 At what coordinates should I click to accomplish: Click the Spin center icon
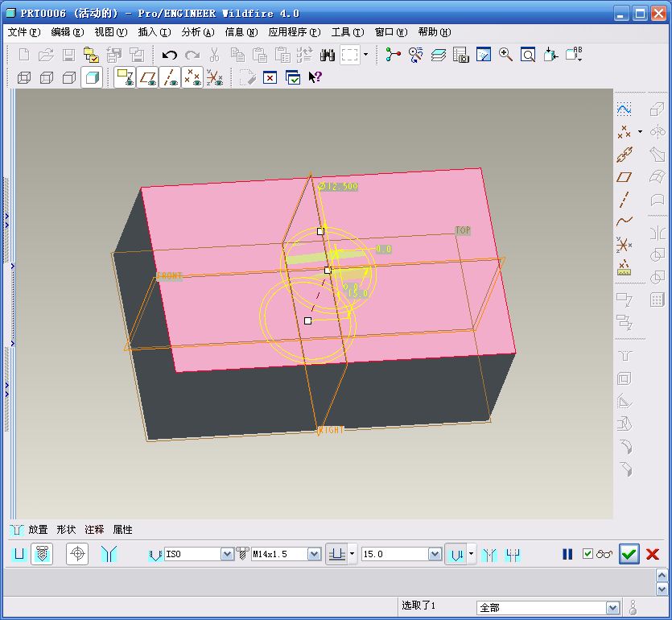393,55
